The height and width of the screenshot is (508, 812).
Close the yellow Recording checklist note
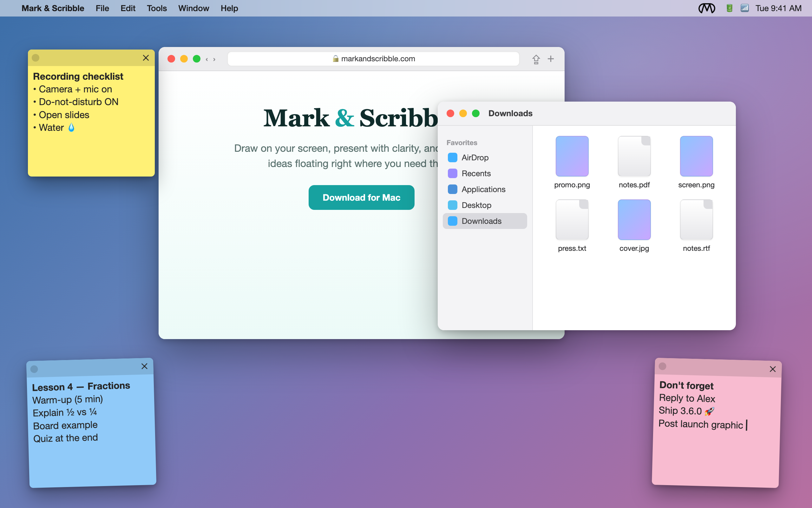pos(146,58)
